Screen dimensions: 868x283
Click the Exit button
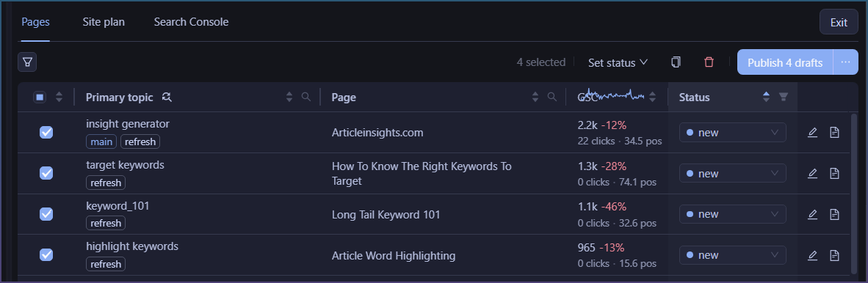(839, 23)
